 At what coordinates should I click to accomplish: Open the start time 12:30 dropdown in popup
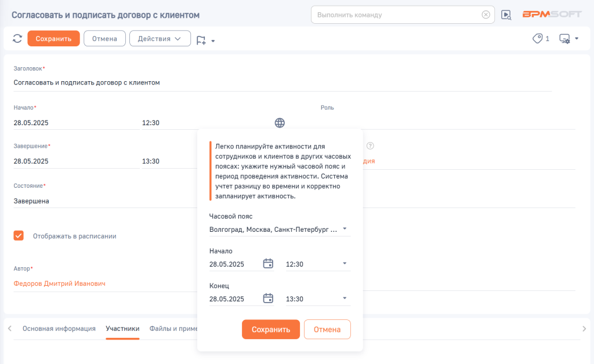pyautogui.click(x=345, y=264)
